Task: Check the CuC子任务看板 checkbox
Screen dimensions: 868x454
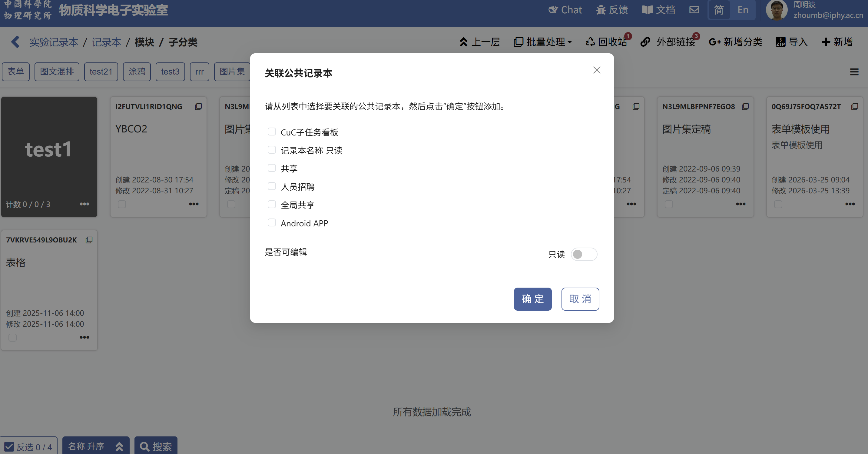Action: click(272, 132)
